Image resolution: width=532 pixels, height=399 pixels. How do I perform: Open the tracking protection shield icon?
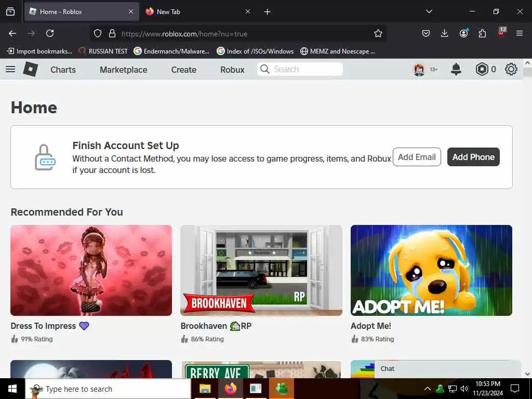(x=98, y=34)
